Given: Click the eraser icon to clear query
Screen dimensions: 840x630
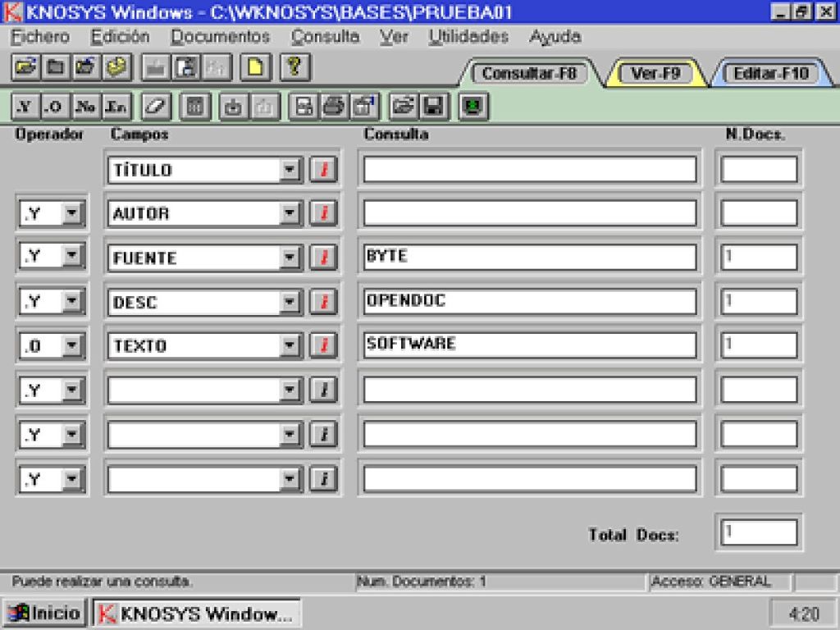Looking at the screenshot, I should (155, 107).
